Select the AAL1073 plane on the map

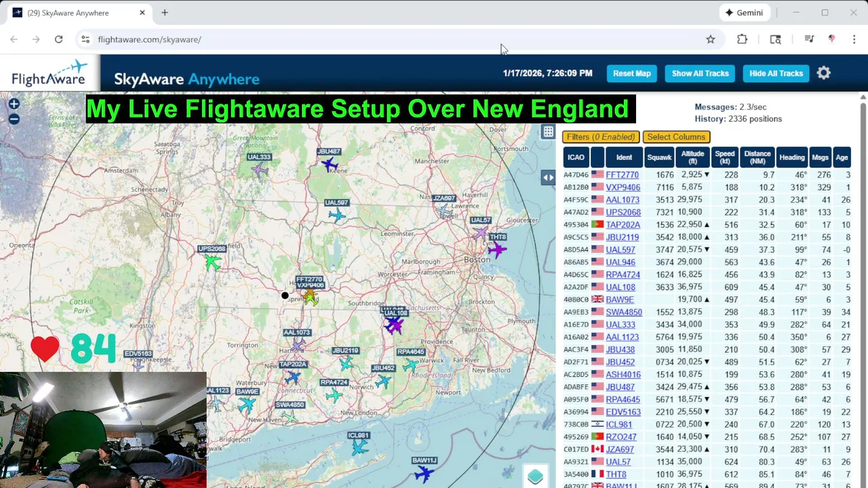(x=297, y=345)
